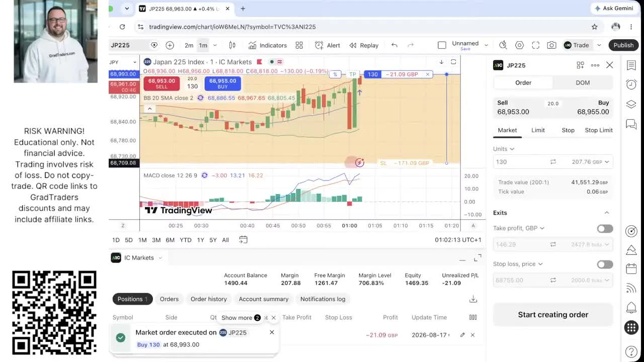The height and width of the screenshot is (362, 644).
Task: Export positions data with download icon
Action: pos(473,299)
